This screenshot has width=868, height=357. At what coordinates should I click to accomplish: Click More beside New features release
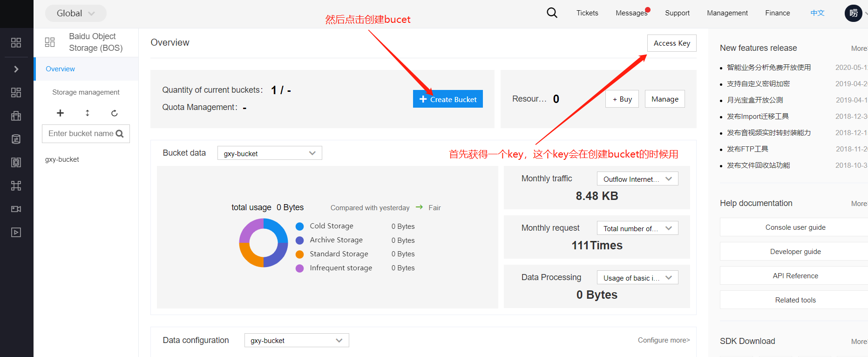tap(859, 48)
